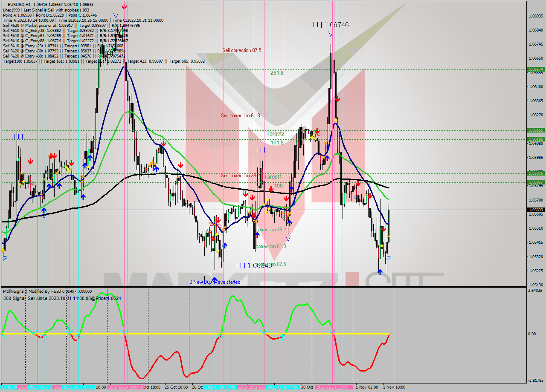Click the blue up arrow above 'New Buy Wave started'

pyautogui.click(x=215, y=280)
